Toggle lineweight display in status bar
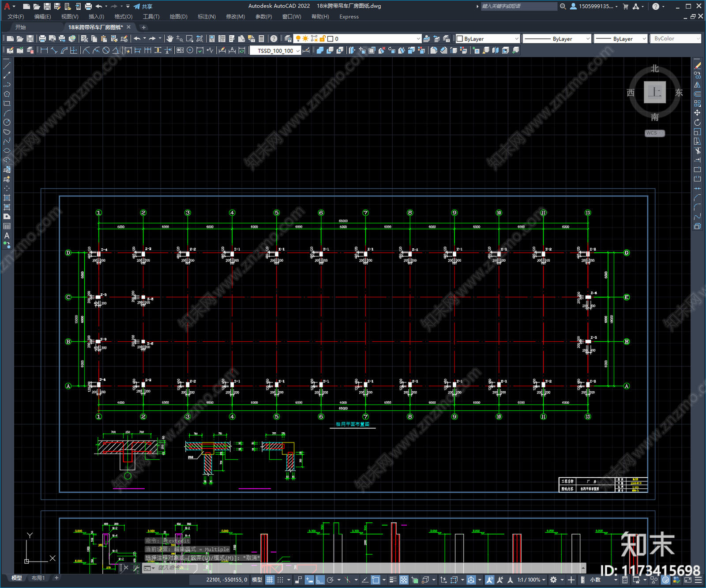Image resolution: width=706 pixels, height=588 pixels. click(393, 580)
